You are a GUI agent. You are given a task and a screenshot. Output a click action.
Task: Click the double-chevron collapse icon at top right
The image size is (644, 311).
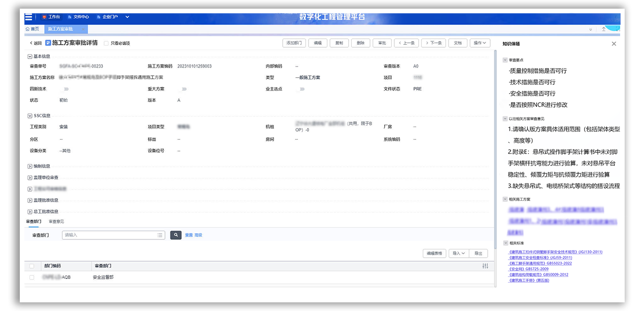click(x=591, y=29)
